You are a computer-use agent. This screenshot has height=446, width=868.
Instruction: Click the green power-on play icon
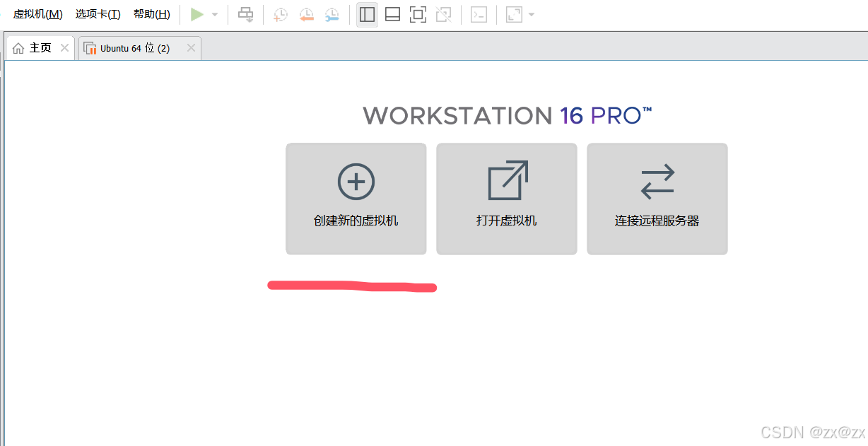click(x=197, y=14)
